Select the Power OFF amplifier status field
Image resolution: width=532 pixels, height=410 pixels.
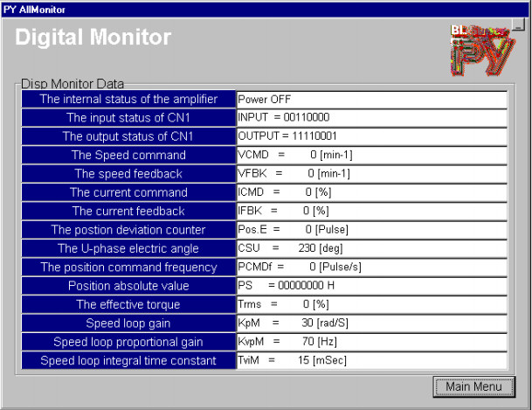coord(371,100)
